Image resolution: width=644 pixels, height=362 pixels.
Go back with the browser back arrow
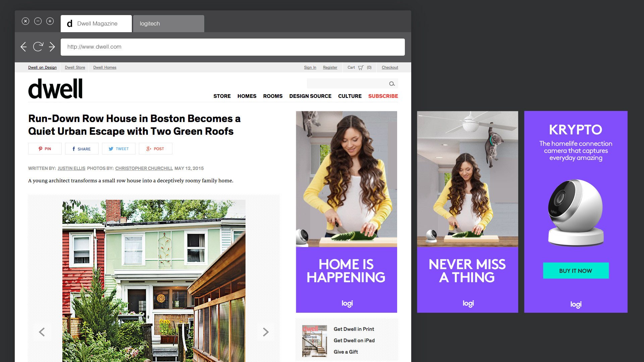pyautogui.click(x=23, y=47)
